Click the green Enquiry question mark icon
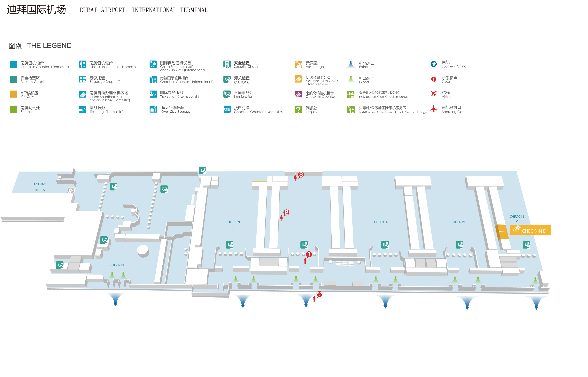The height and width of the screenshot is (377, 588). 298,109
